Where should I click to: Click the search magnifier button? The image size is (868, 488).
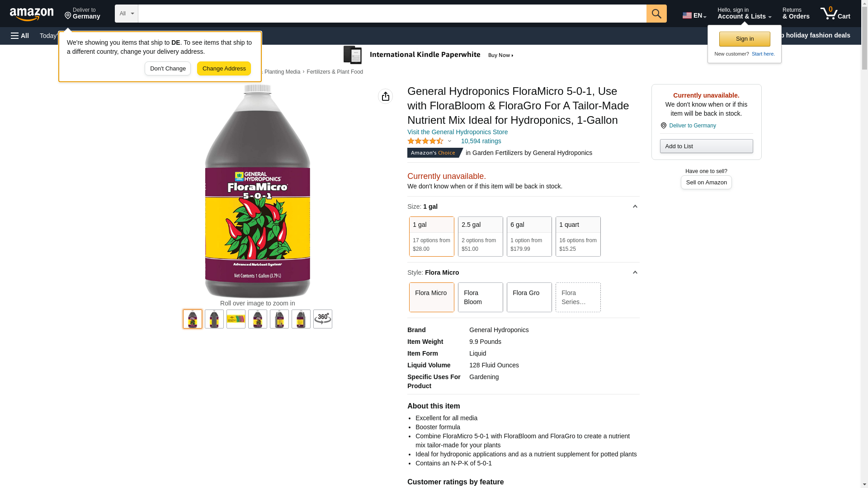pos(656,14)
